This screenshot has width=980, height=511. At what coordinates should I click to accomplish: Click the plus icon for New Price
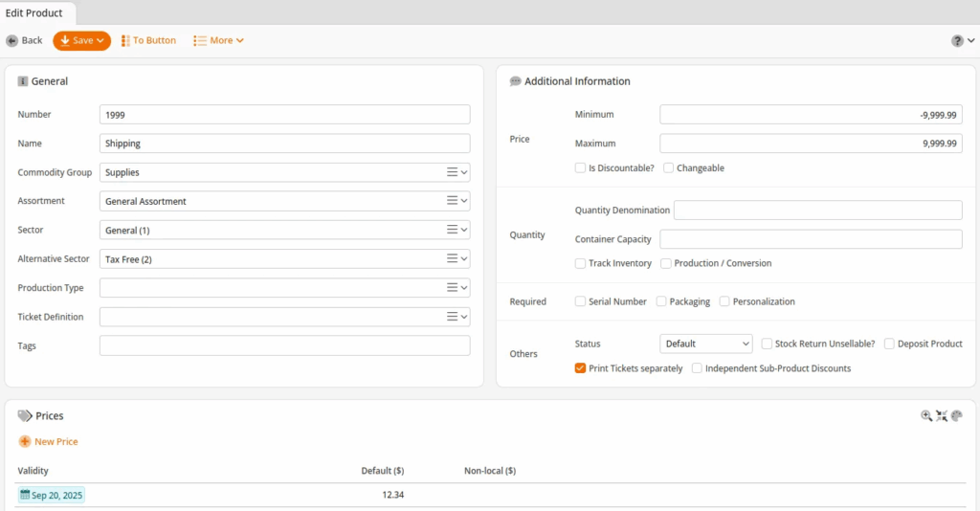(x=25, y=441)
